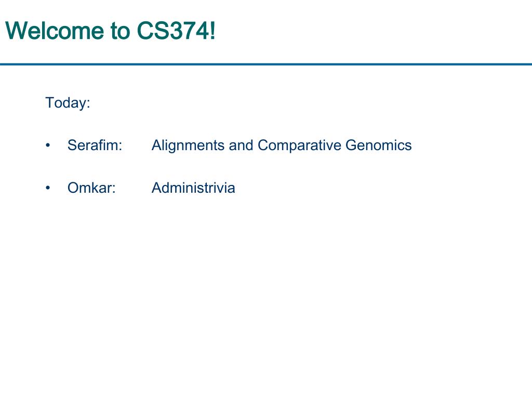Select the bullet point before Serafim
Image resolution: width=532 pixels, height=399 pixels.
pyautogui.click(x=48, y=145)
